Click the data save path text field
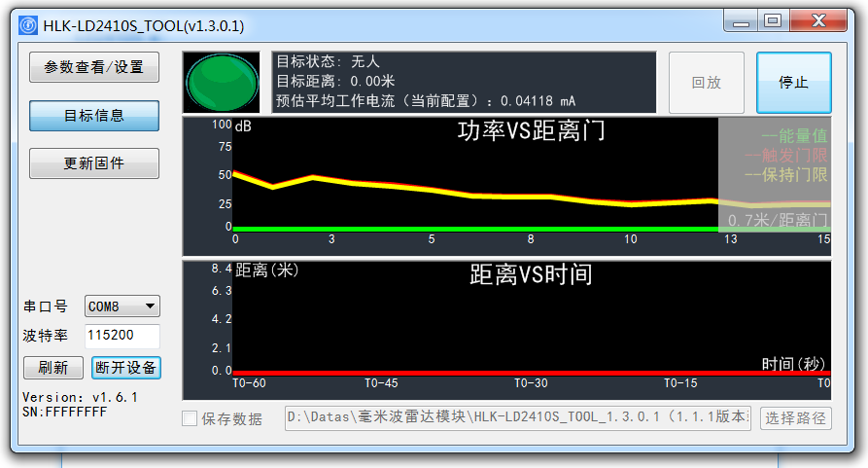 point(517,417)
